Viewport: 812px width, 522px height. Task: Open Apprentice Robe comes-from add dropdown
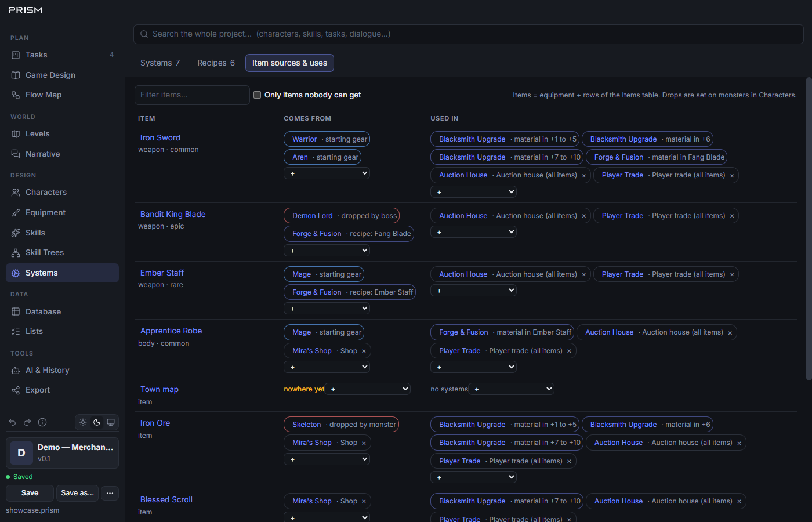click(327, 367)
